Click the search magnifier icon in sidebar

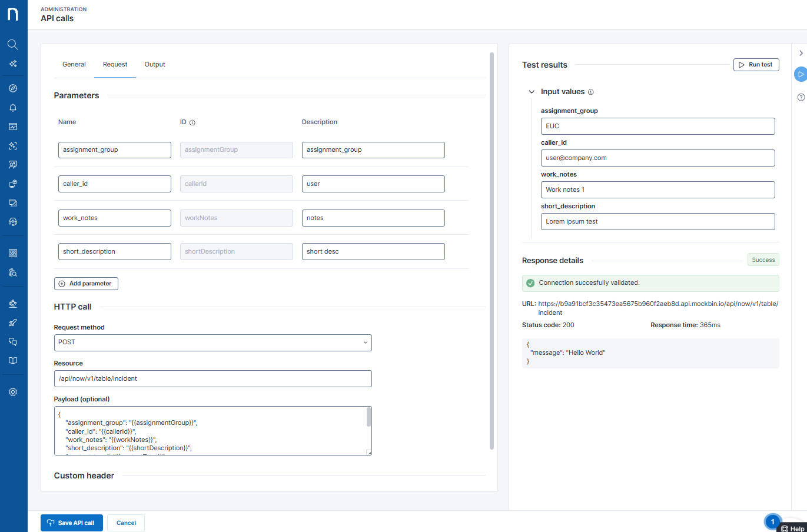[13, 45]
